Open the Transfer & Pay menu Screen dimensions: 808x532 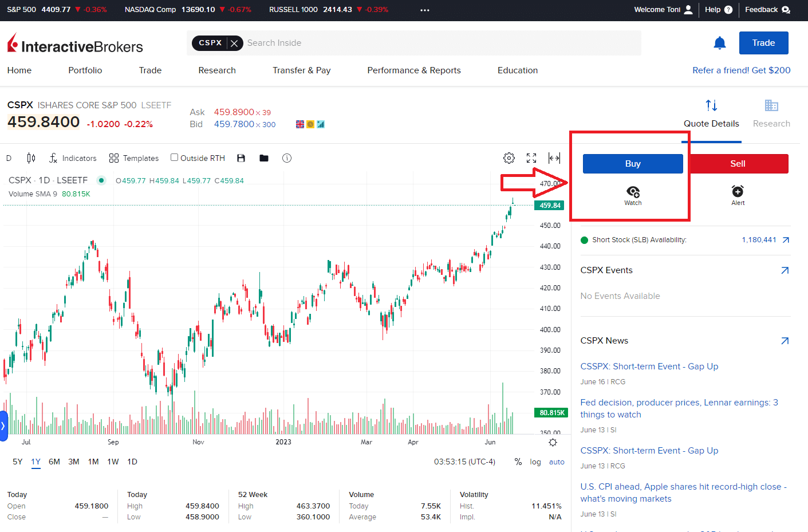point(302,70)
